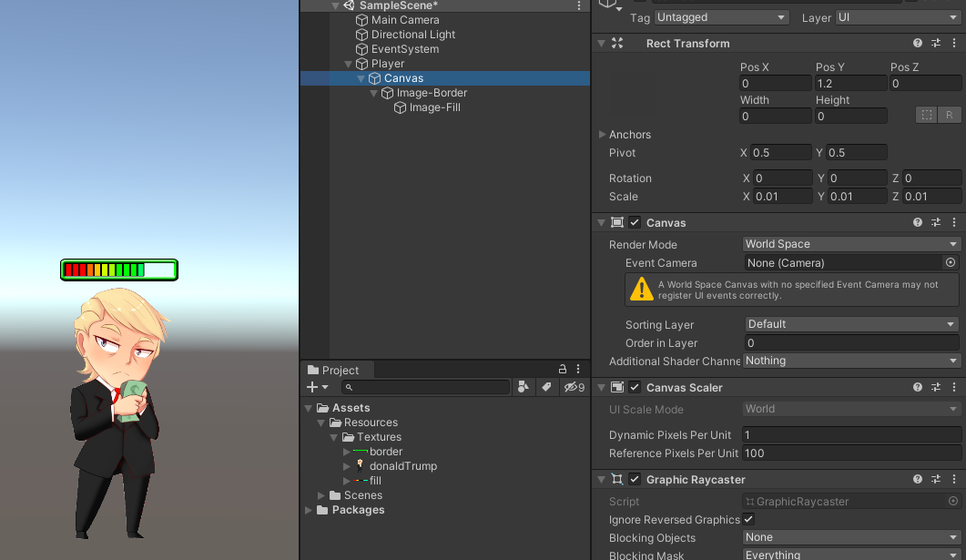Expand the Anchors foldout
Image resolution: width=966 pixels, height=560 pixels.
coord(602,134)
